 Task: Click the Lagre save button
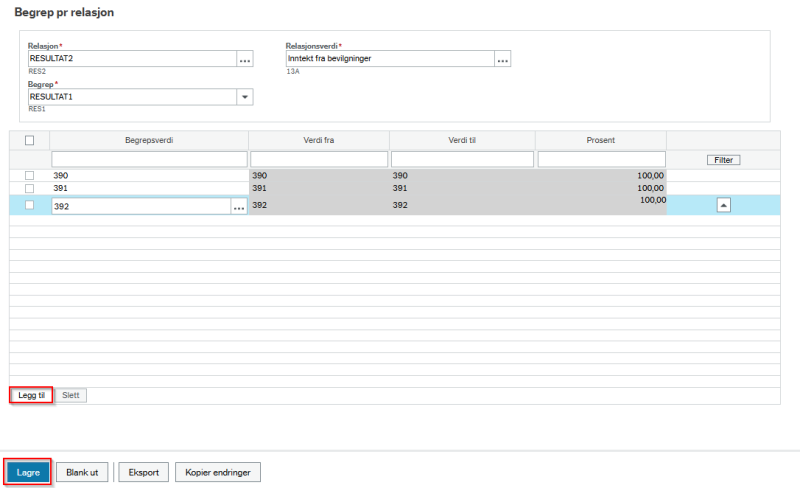[28, 472]
